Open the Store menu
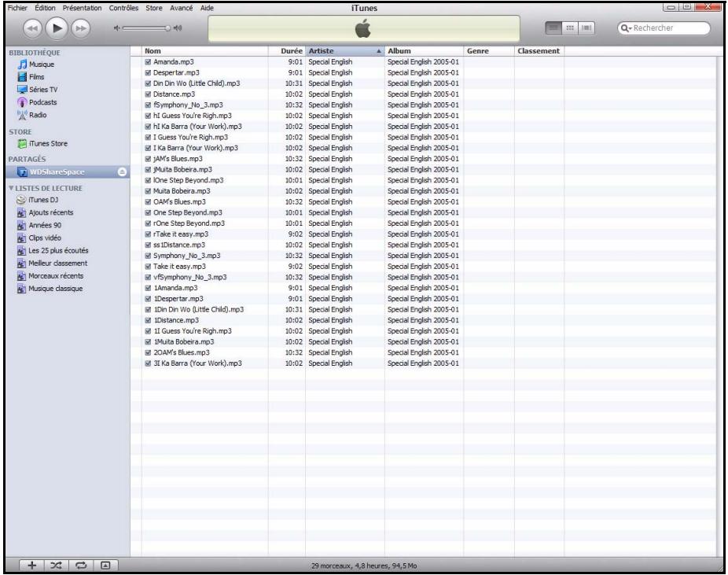 [x=153, y=8]
